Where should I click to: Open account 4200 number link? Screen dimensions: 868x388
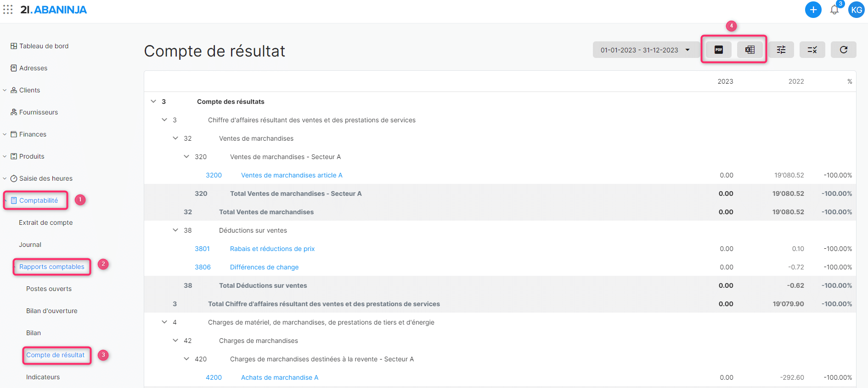click(214, 377)
